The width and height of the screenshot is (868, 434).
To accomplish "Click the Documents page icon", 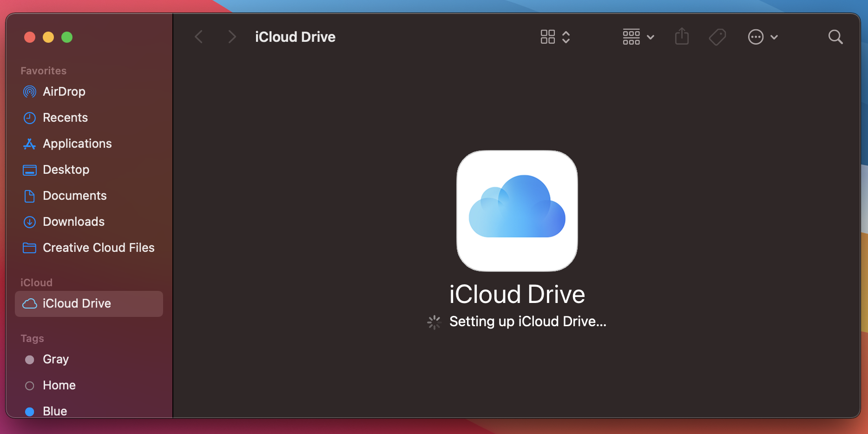I will [30, 196].
